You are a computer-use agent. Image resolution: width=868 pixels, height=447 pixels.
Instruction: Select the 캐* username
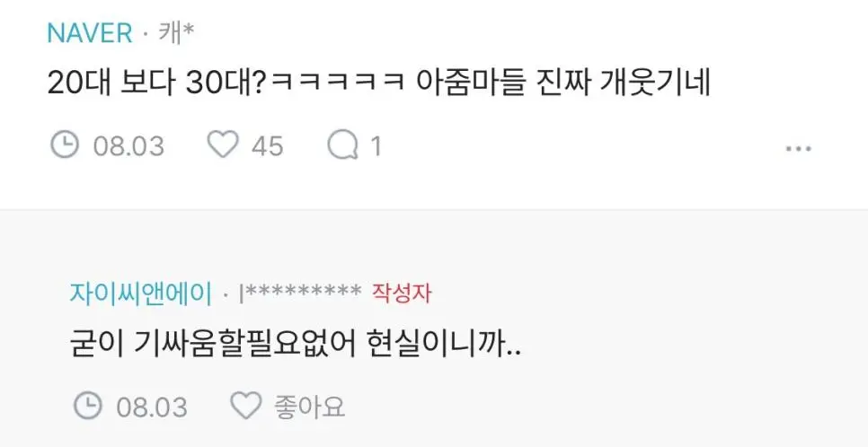pyautogui.click(x=176, y=34)
